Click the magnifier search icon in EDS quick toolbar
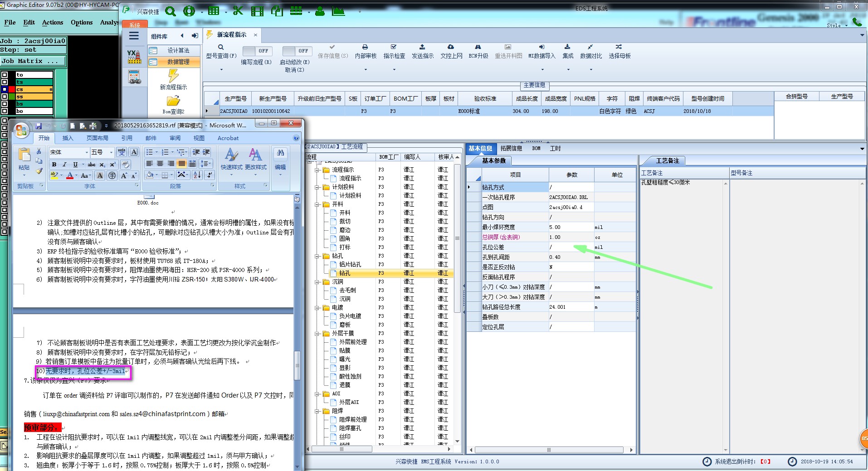 tap(171, 11)
